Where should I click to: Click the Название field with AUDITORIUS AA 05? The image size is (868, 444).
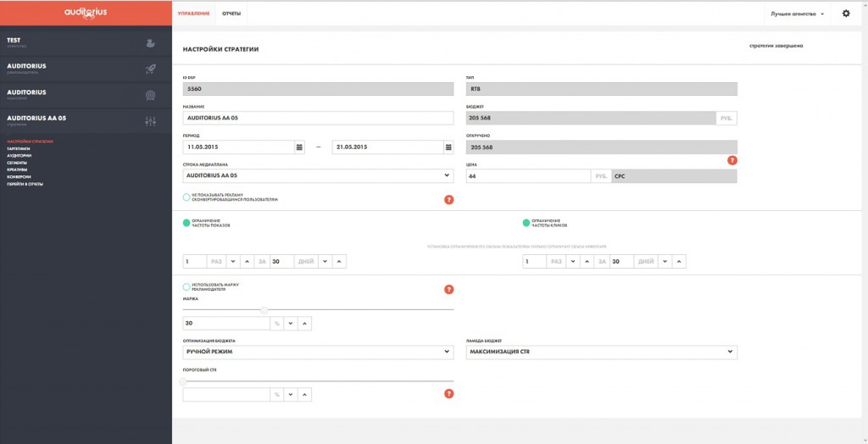318,118
